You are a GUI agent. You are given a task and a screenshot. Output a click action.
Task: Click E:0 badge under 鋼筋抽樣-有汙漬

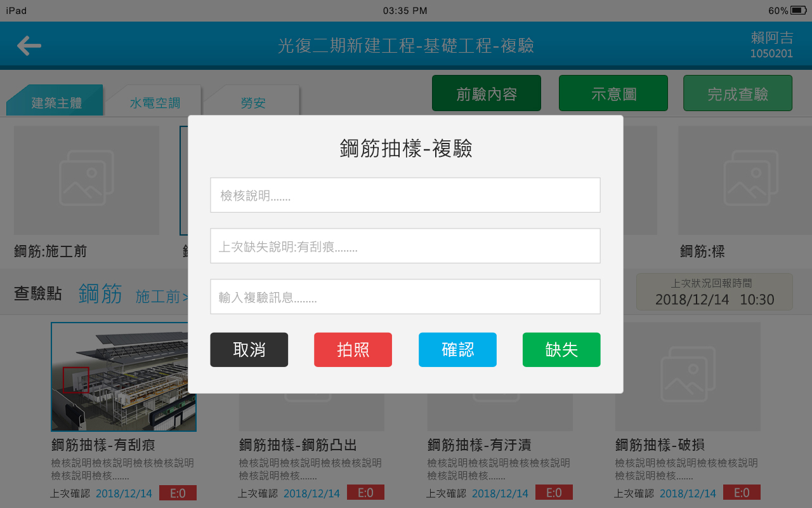pos(554,493)
